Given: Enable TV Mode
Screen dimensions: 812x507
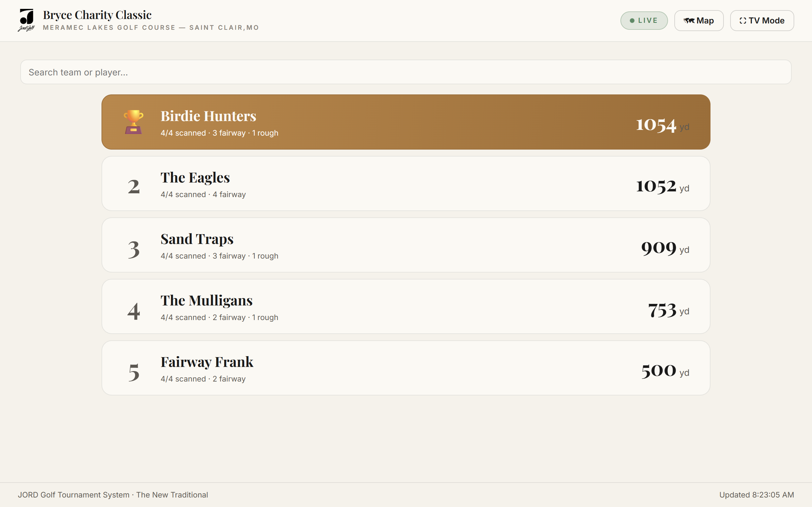Looking at the screenshot, I should [762, 21].
